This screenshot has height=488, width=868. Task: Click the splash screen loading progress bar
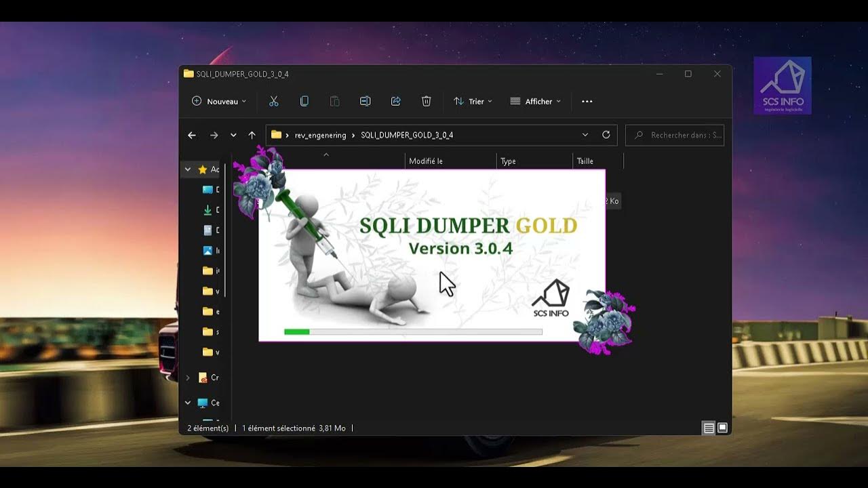point(413,331)
